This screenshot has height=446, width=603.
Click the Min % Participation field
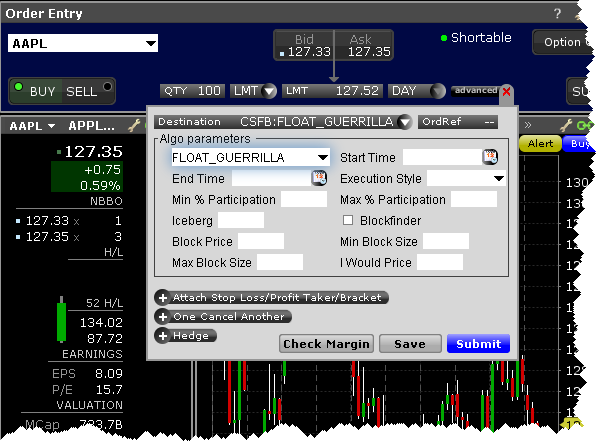304,199
